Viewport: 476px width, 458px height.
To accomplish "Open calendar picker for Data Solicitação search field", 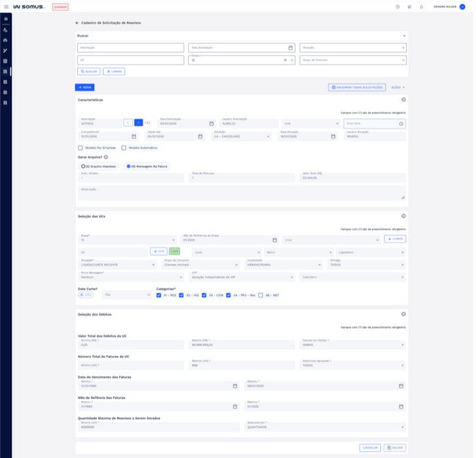I will pyautogui.click(x=290, y=48).
